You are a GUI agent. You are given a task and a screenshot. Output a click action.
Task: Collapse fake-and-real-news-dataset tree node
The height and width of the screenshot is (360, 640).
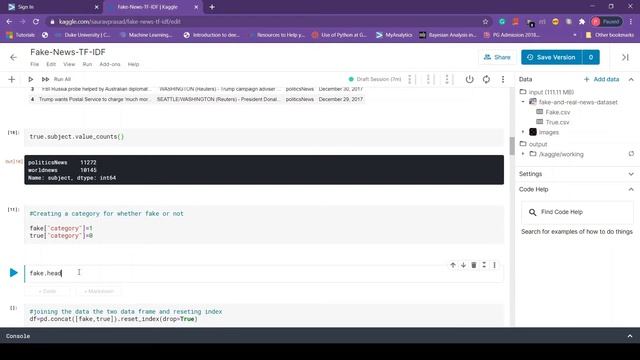tap(523, 102)
